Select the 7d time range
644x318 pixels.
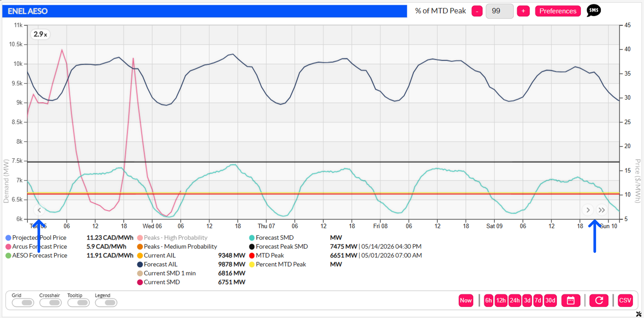(x=538, y=300)
